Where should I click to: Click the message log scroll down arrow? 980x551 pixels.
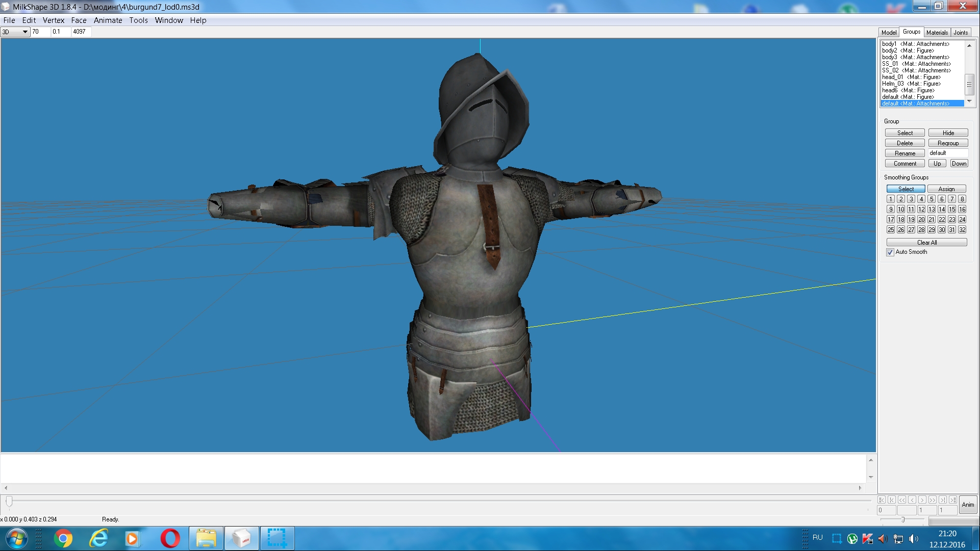(x=871, y=477)
